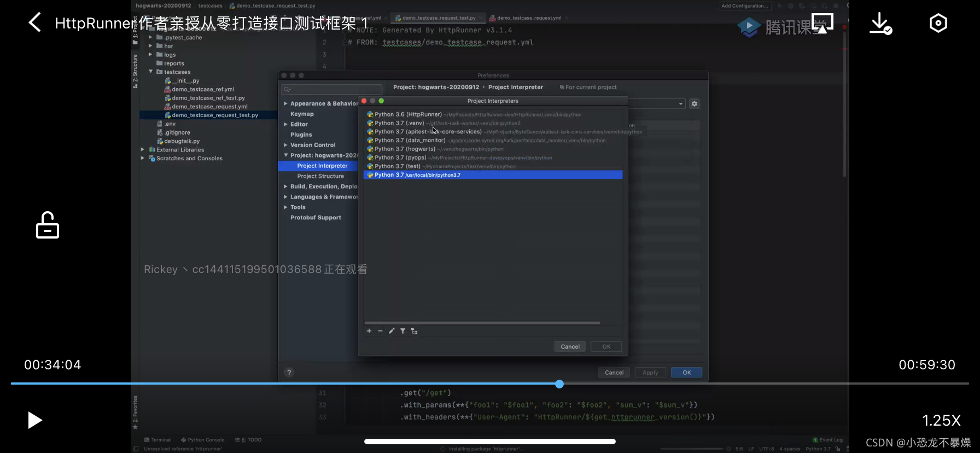The image size is (980, 453).
Task: Expand Languages & Frameworks section
Action: (285, 197)
